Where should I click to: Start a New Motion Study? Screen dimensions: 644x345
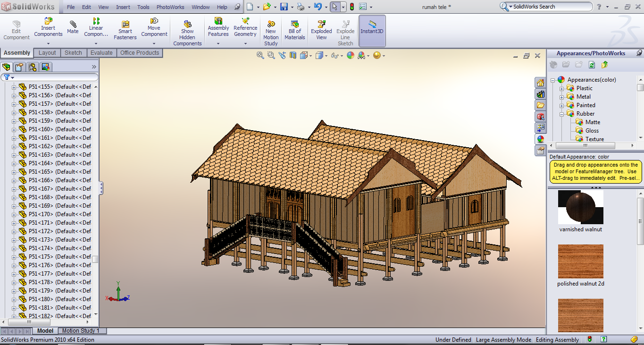[x=271, y=33]
